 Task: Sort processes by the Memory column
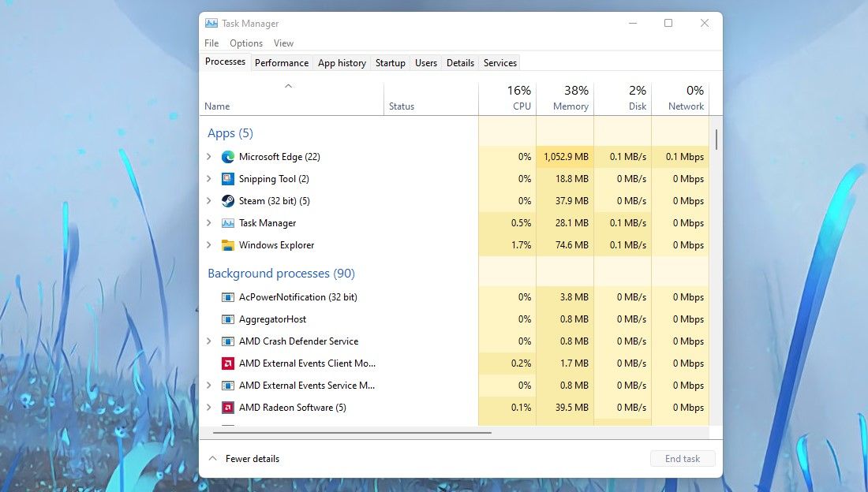(x=565, y=96)
